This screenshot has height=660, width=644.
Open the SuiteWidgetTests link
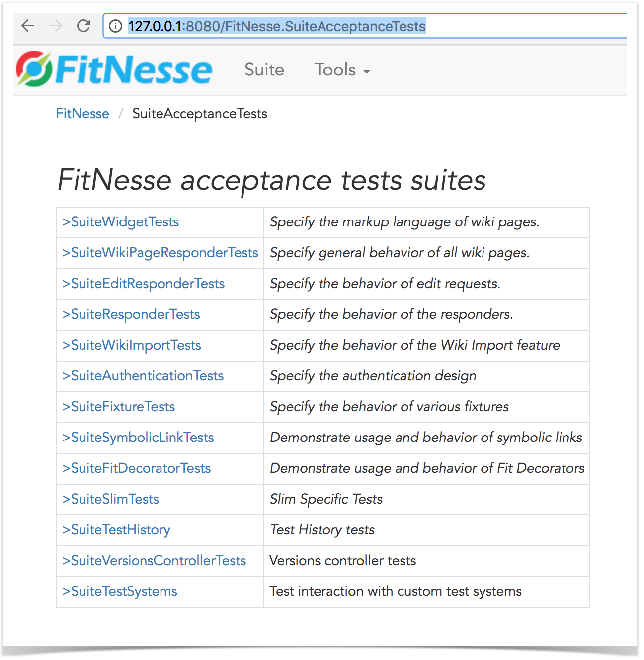click(x=120, y=222)
